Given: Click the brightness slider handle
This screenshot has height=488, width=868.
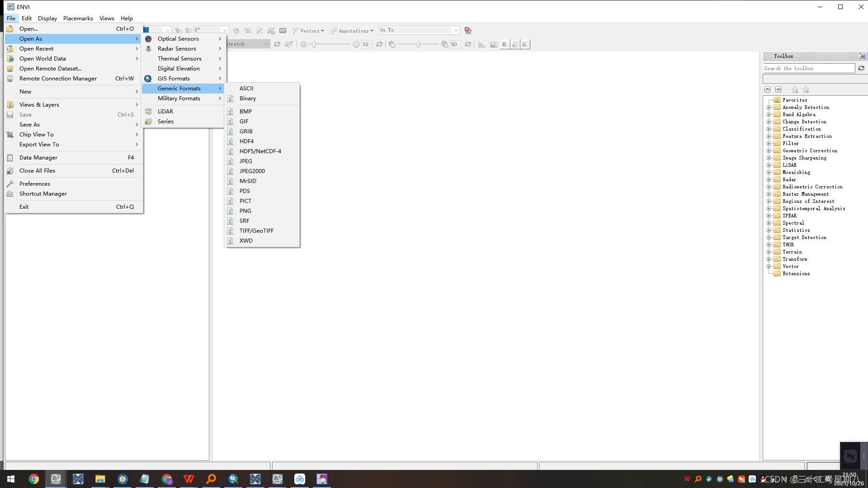Looking at the screenshot, I should (x=314, y=44).
